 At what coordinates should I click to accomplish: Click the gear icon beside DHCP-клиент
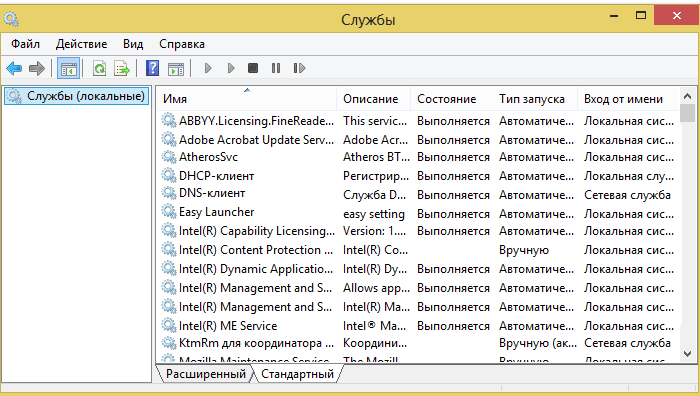[169, 175]
